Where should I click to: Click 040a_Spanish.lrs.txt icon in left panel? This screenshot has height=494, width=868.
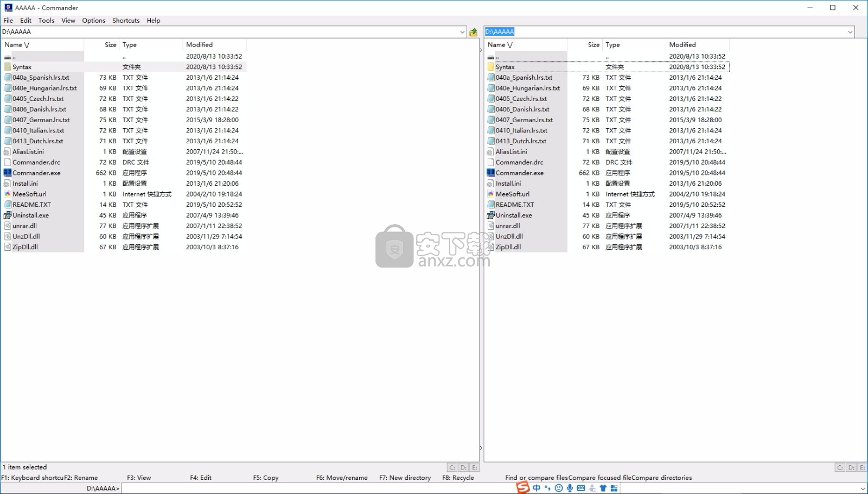point(8,78)
